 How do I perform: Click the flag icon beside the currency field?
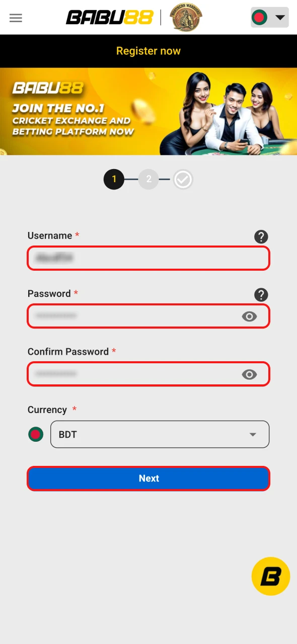click(x=36, y=434)
